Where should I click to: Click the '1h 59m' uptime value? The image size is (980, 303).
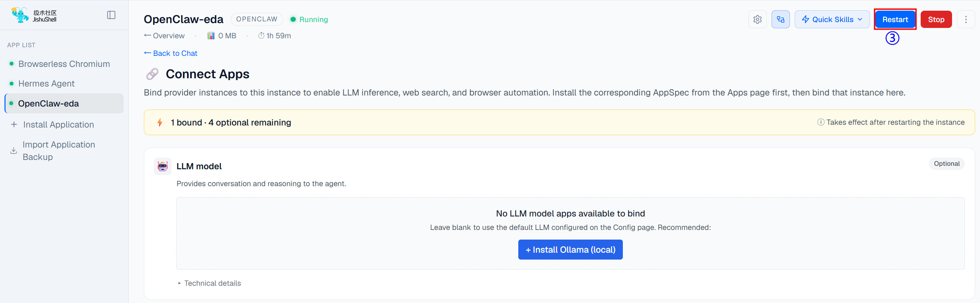(278, 36)
